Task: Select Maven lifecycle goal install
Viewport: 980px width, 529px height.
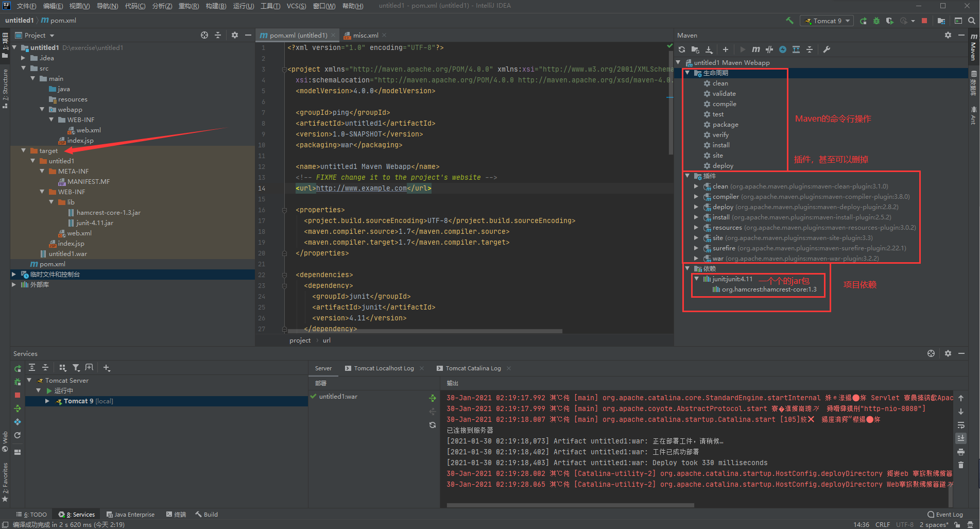Action: pyautogui.click(x=721, y=145)
